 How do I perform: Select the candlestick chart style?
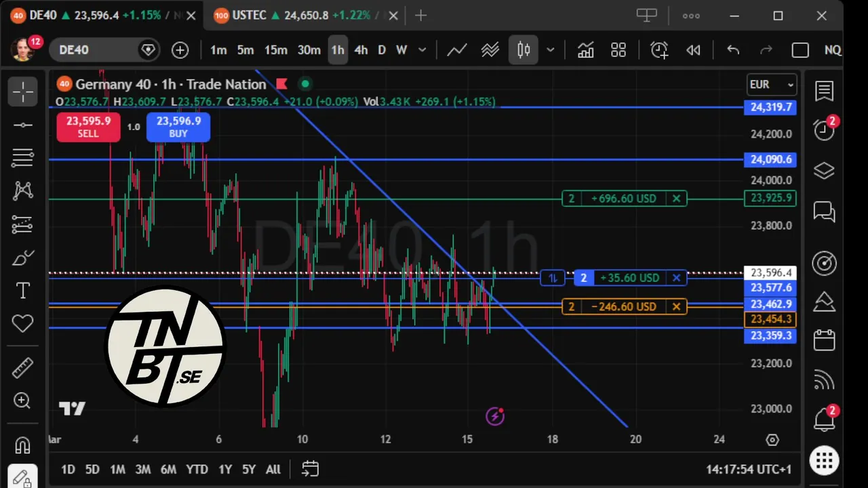pos(524,49)
